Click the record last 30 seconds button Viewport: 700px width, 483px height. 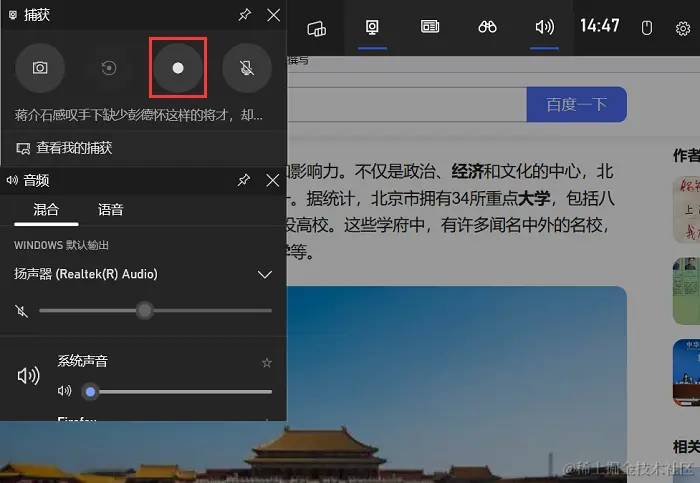point(109,68)
